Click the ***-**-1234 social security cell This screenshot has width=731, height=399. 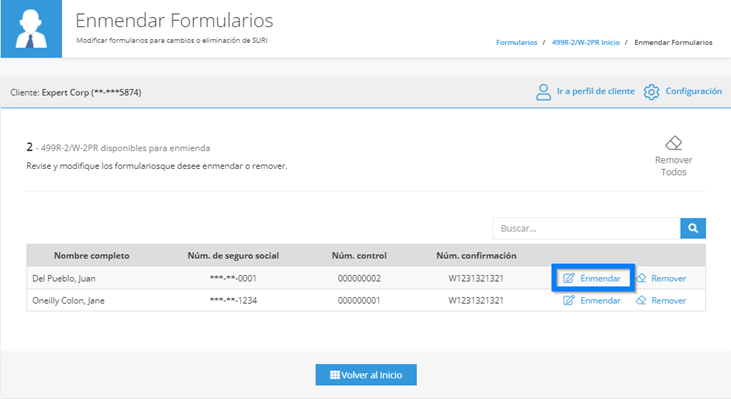(233, 301)
